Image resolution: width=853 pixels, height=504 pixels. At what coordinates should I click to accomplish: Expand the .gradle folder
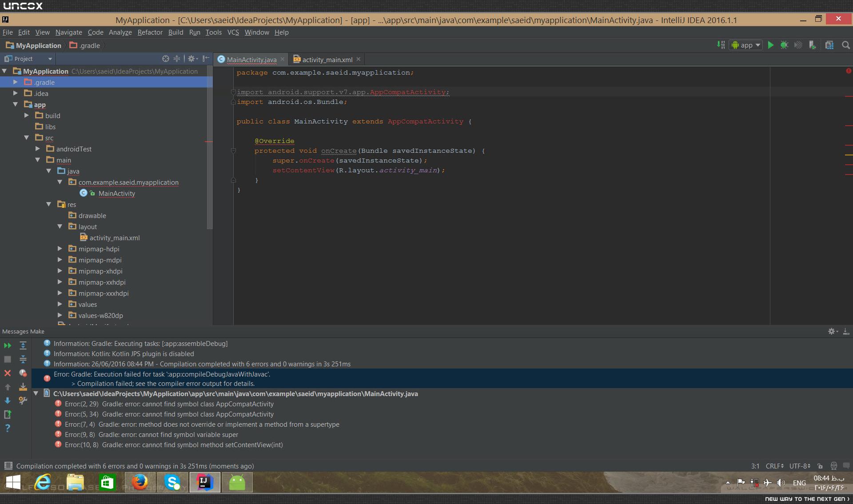click(x=16, y=82)
